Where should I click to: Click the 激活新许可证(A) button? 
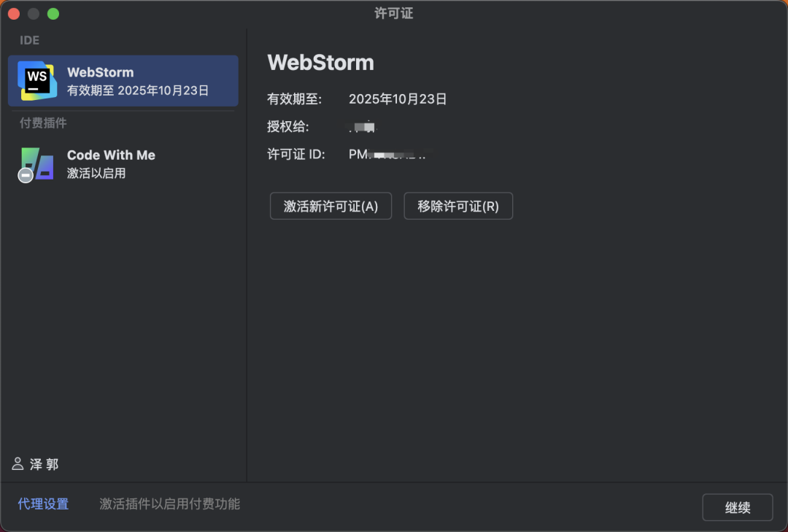pyautogui.click(x=331, y=206)
